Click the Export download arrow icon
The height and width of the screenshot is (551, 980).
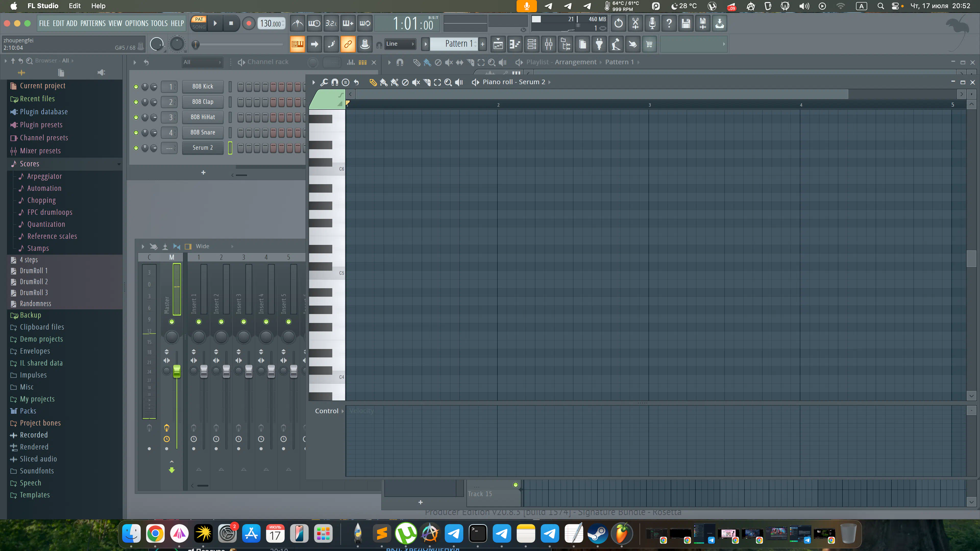pyautogui.click(x=719, y=23)
